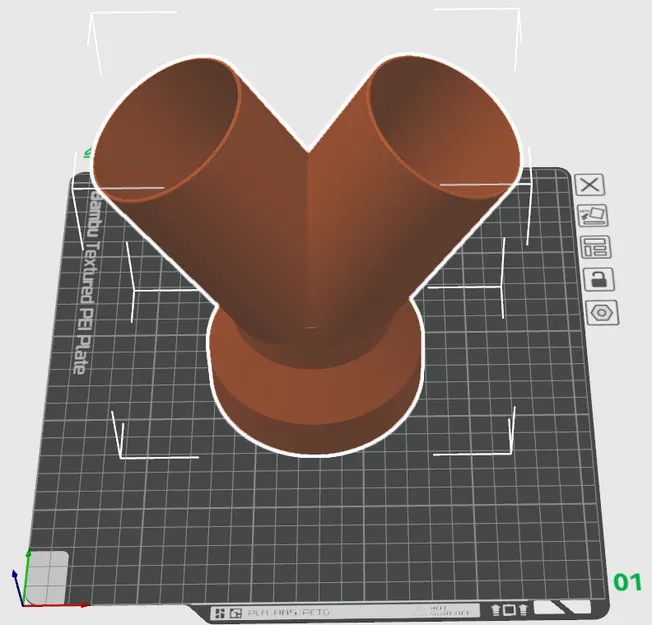The width and height of the screenshot is (652, 625).
Task: Arrange objects on plate icon
Action: click(596, 247)
